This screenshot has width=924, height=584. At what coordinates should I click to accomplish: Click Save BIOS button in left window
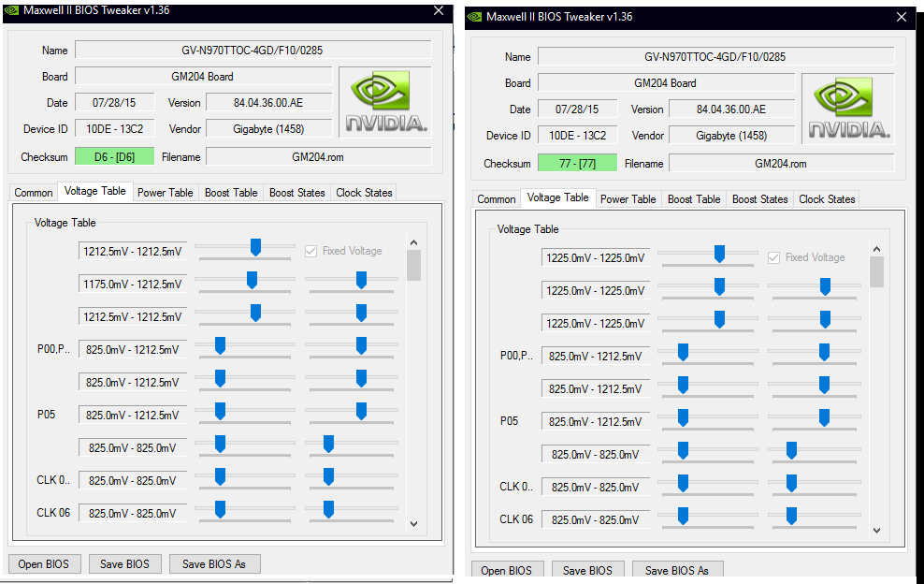(124, 564)
